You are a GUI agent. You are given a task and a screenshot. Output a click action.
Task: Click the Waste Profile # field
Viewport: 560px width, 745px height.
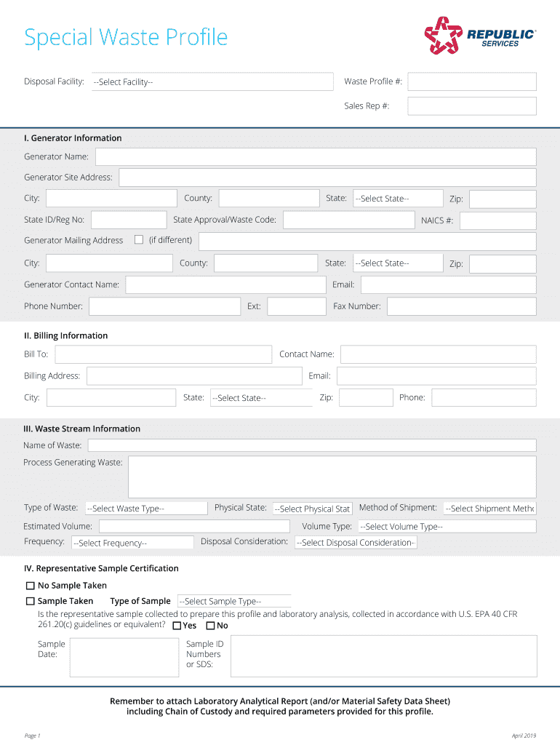(471, 81)
